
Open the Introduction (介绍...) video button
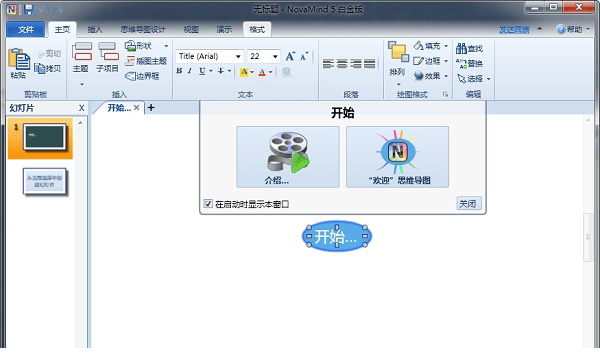288,157
